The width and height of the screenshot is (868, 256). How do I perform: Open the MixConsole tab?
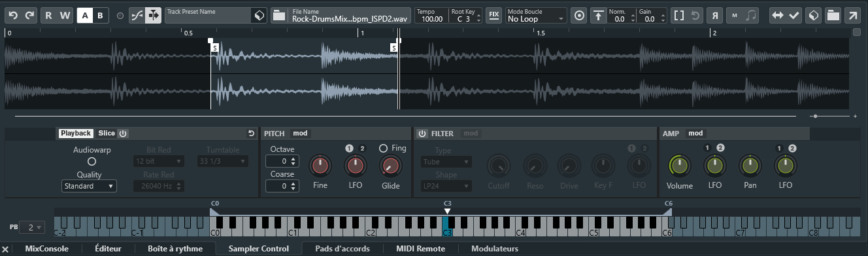click(46, 249)
